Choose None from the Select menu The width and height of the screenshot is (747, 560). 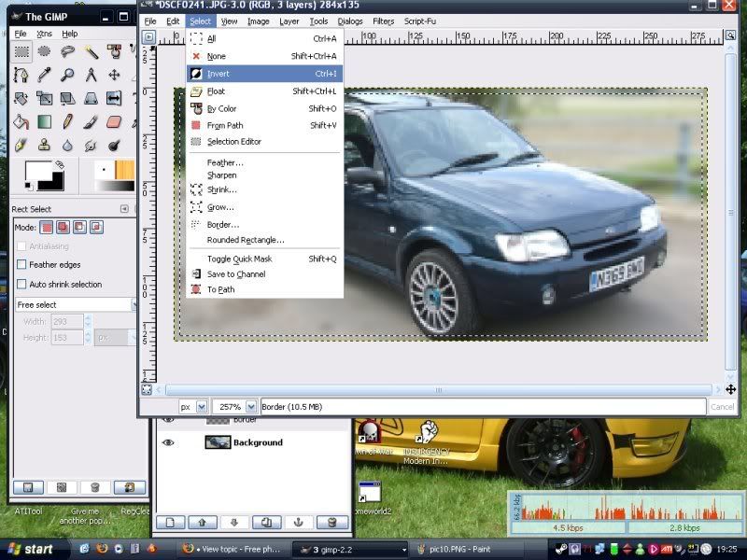[x=264, y=56]
